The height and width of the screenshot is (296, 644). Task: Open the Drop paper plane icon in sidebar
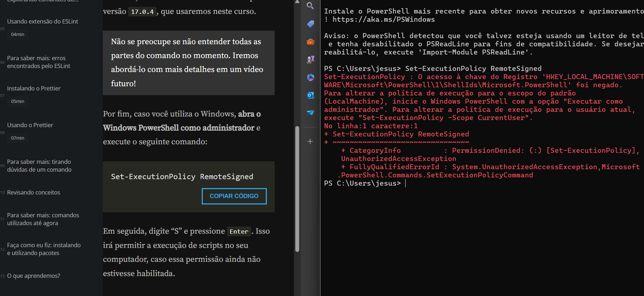(310, 113)
